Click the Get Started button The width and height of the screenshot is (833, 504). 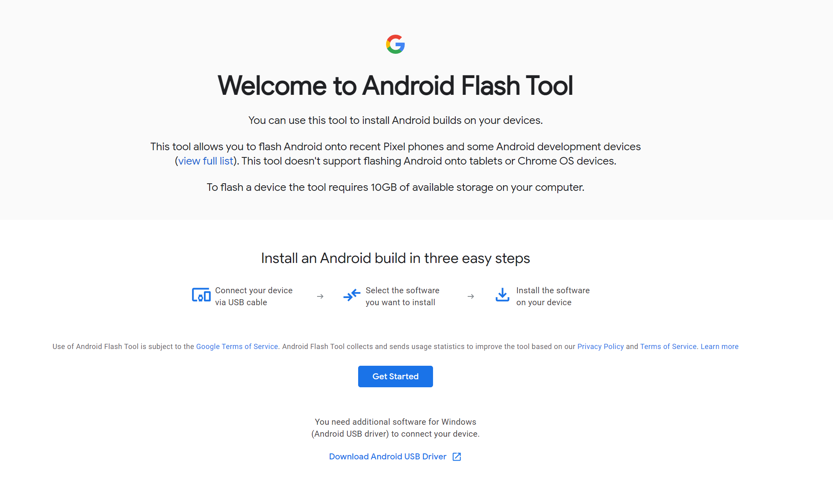pyautogui.click(x=395, y=376)
